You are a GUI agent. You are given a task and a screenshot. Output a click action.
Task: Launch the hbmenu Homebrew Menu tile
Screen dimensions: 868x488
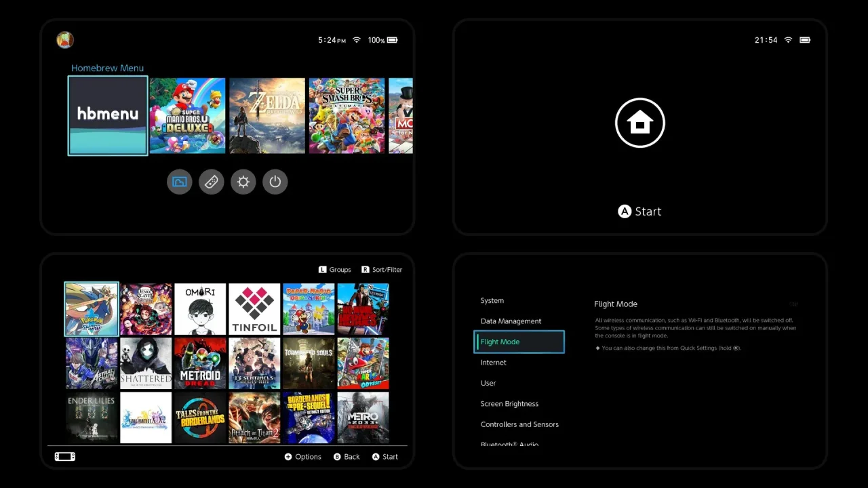click(108, 116)
